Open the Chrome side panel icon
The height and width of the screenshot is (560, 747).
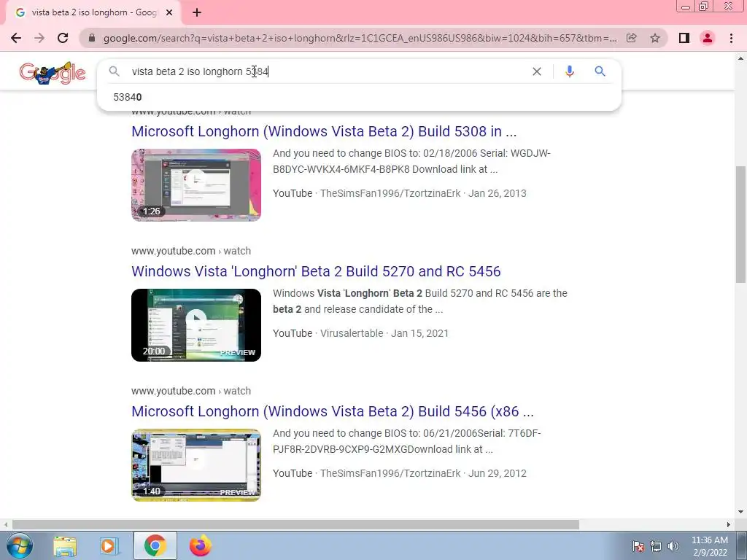(x=684, y=38)
